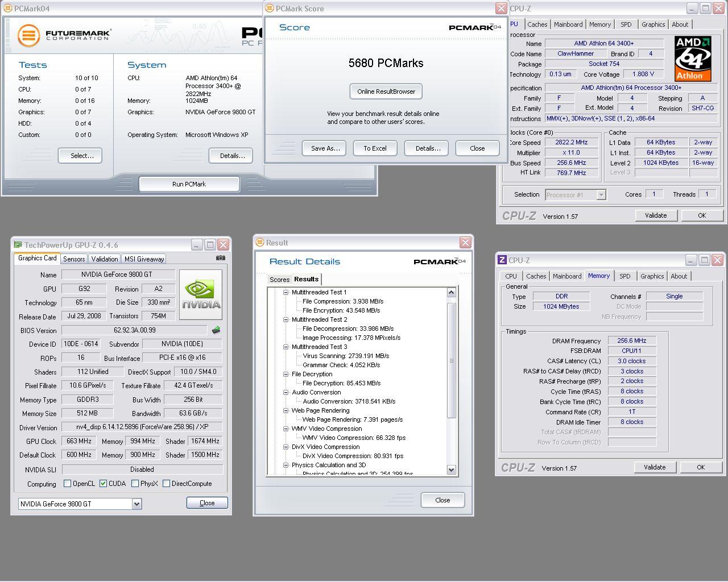Screen dimensions: 728x582
Task: Click the GPU-Z title bar icon
Action: point(18,244)
